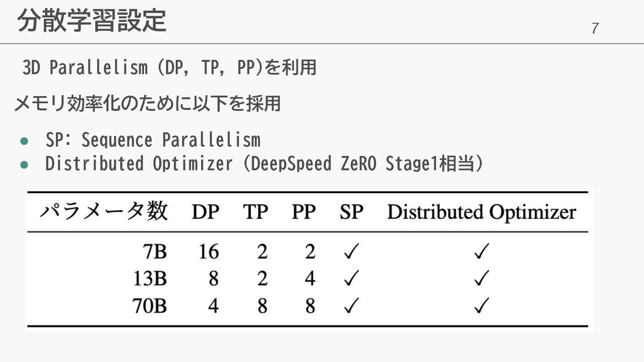The width and height of the screenshot is (644, 362).
Task: Click the PP column header
Action: [x=304, y=212]
